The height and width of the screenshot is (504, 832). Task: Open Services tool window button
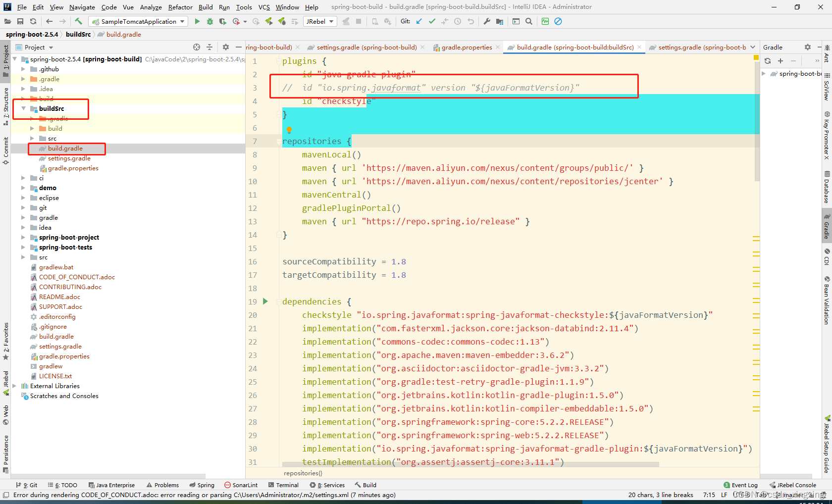[x=327, y=485]
